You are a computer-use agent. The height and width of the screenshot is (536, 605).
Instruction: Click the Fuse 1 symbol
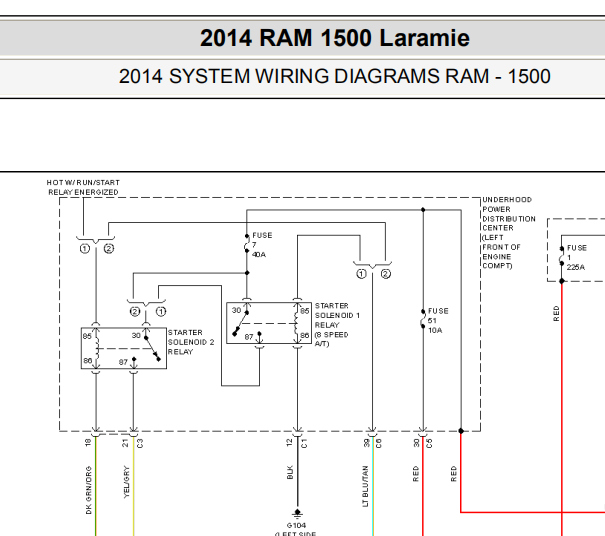[x=562, y=256]
